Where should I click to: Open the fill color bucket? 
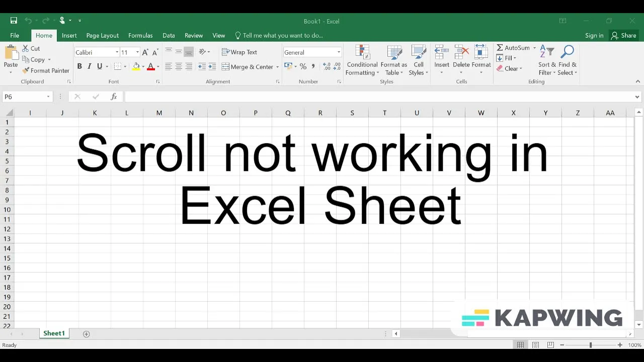(136, 66)
